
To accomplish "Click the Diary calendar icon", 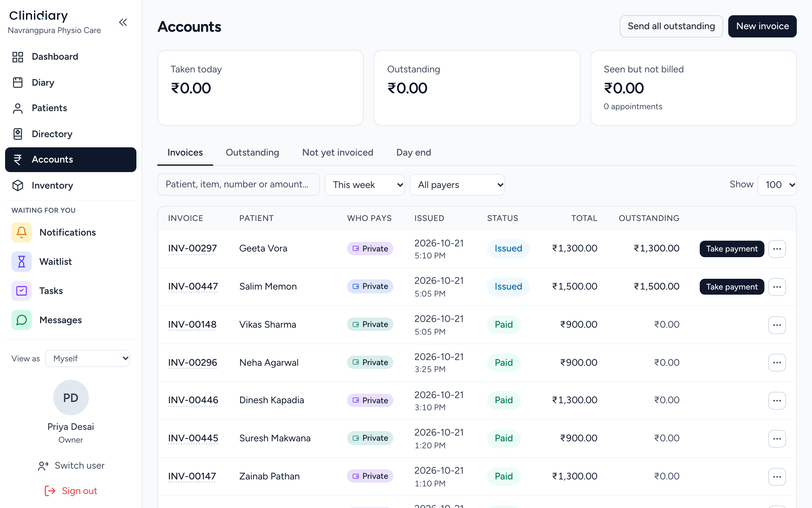I will [18, 82].
